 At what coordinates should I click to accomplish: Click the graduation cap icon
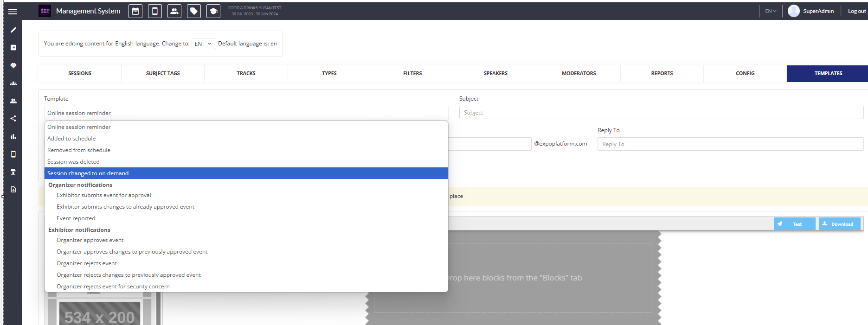(x=213, y=11)
